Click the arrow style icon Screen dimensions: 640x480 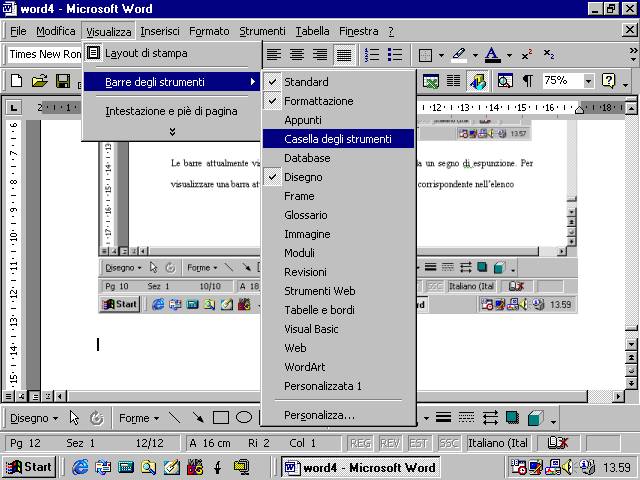coord(489,418)
